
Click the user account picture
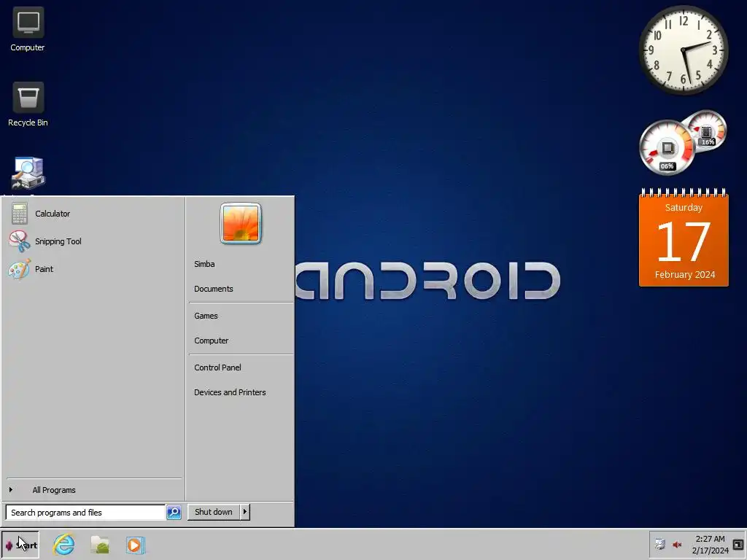tap(241, 223)
